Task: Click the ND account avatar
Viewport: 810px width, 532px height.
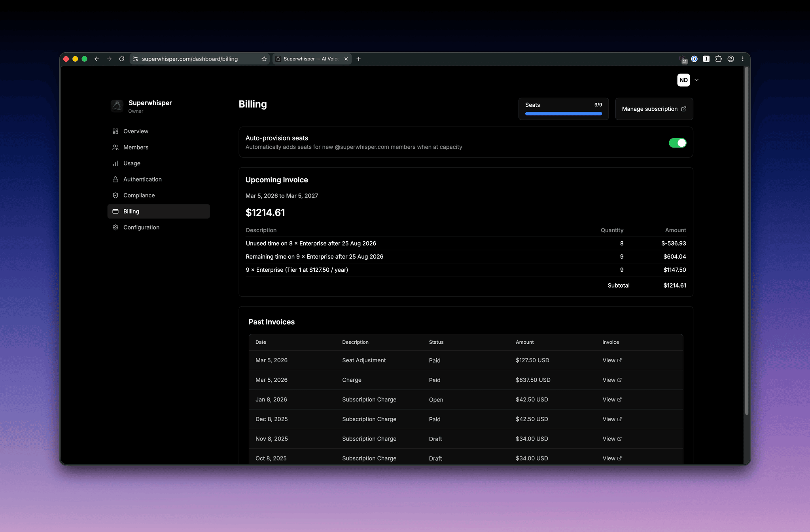Action: click(683, 80)
